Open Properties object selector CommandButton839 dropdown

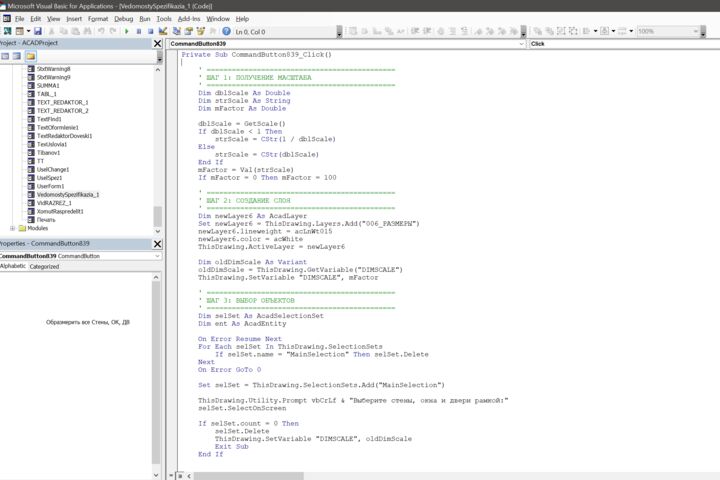click(158, 256)
